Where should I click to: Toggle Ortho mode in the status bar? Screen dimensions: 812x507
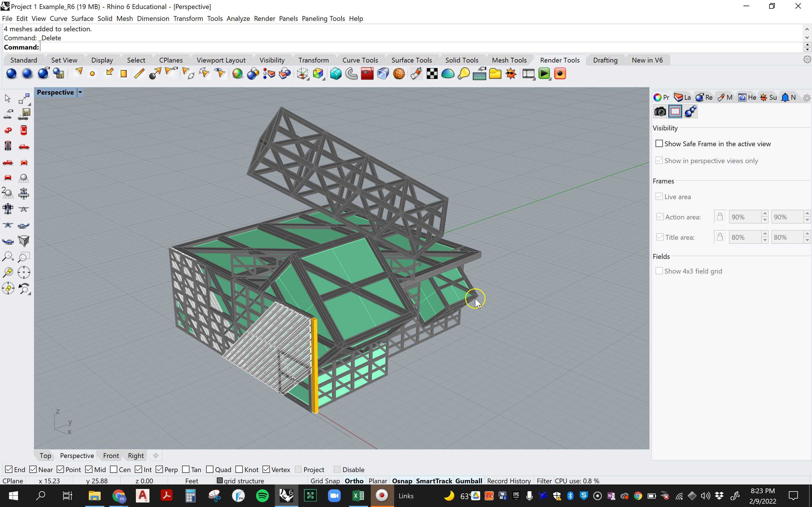[354, 481]
